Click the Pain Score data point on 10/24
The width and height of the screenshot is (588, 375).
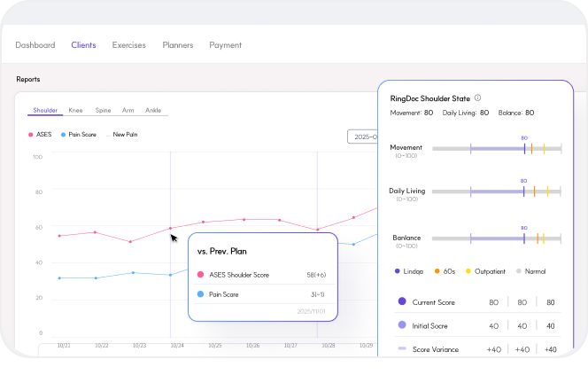tap(171, 275)
